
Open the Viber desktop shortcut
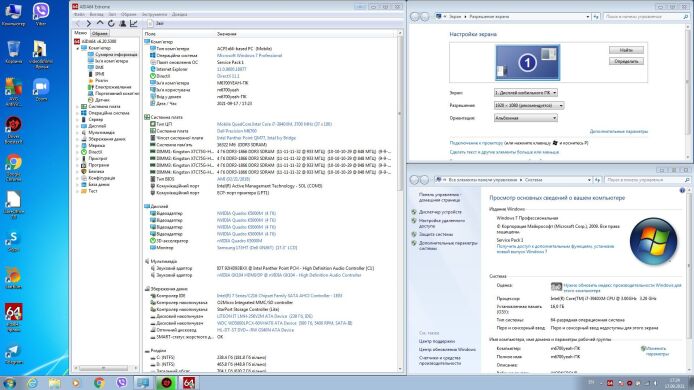click(x=41, y=14)
